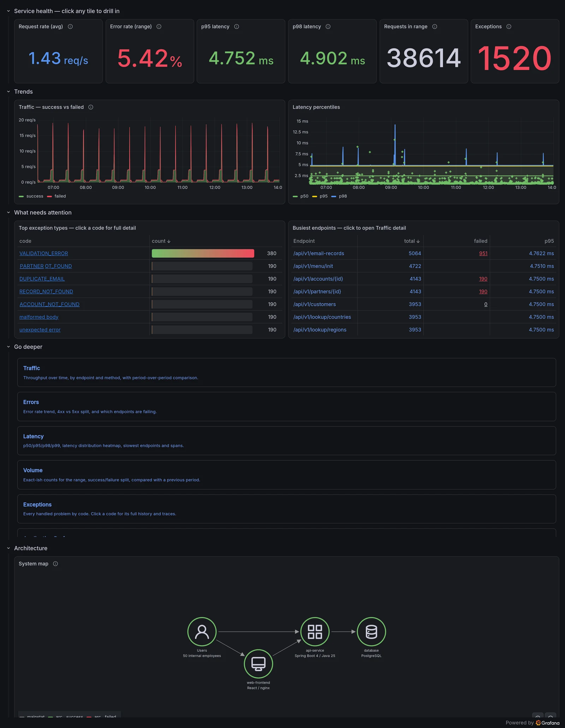Sort endpoints by total column header
Viewport: 565px width, 728px height.
click(x=412, y=241)
